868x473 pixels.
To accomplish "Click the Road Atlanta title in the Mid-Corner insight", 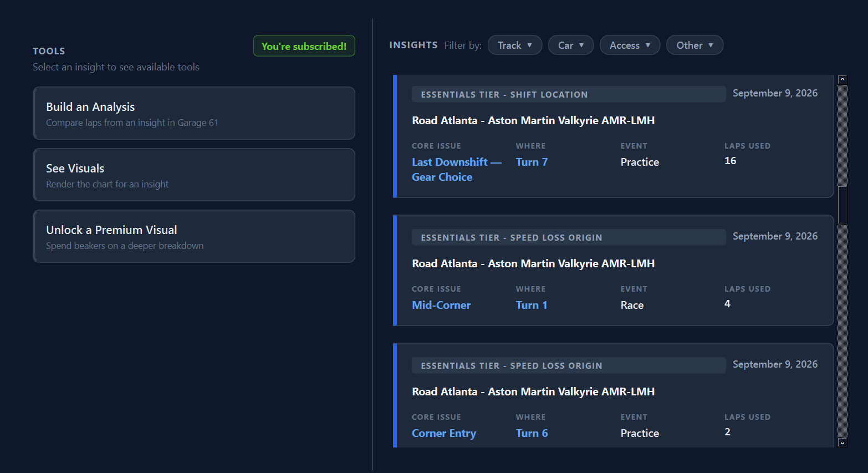I will click(533, 263).
